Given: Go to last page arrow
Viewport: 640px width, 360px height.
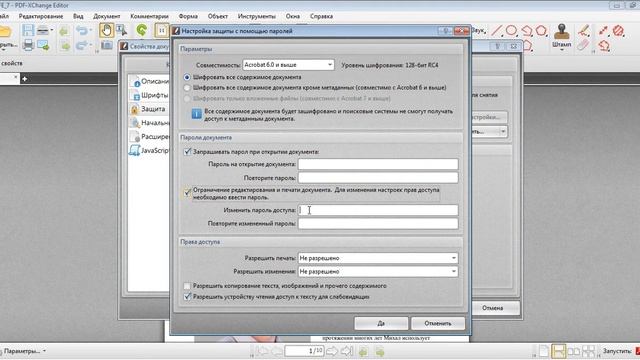Looking at the screenshot, I should (346, 351).
